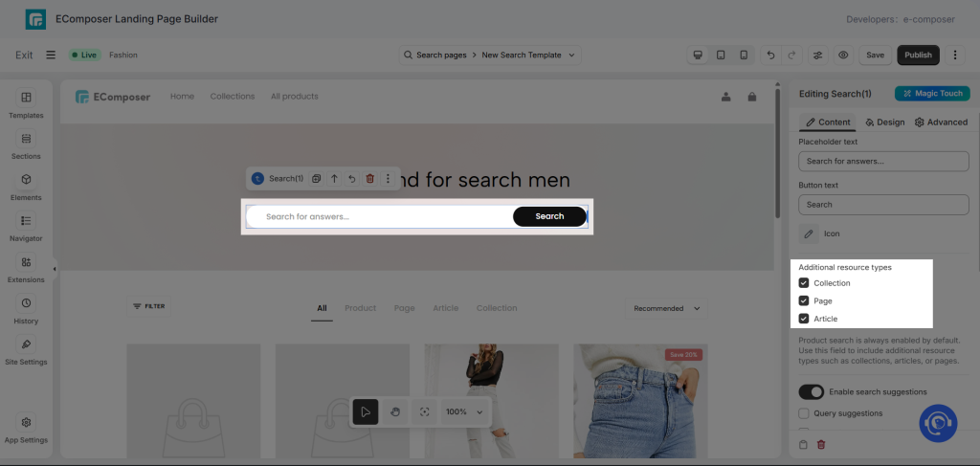Click the hamburger menu icon next to Exit
This screenshot has height=466, width=980.
pos(51,55)
